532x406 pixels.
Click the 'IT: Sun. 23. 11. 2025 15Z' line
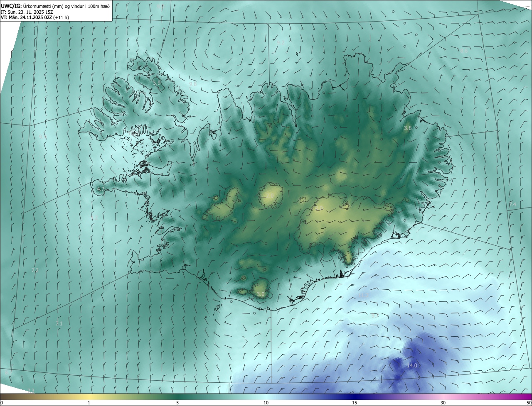[27, 12]
